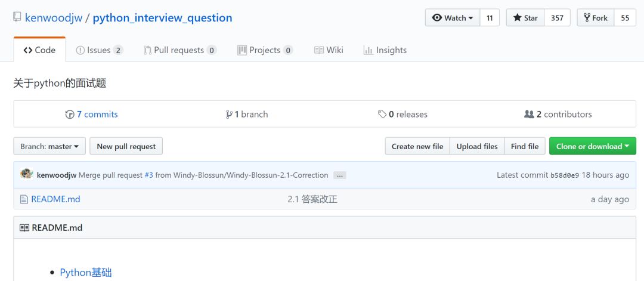
Task: Click the contributors people icon
Action: pos(529,114)
